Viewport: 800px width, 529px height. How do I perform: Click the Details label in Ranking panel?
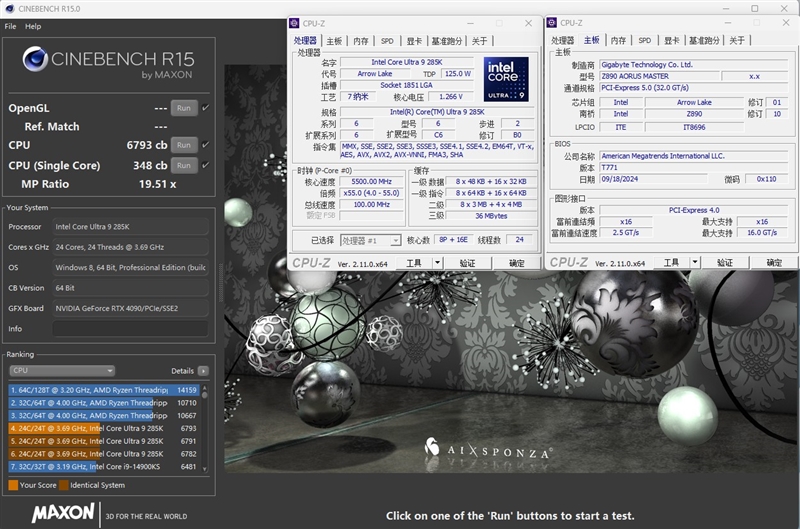[182, 371]
